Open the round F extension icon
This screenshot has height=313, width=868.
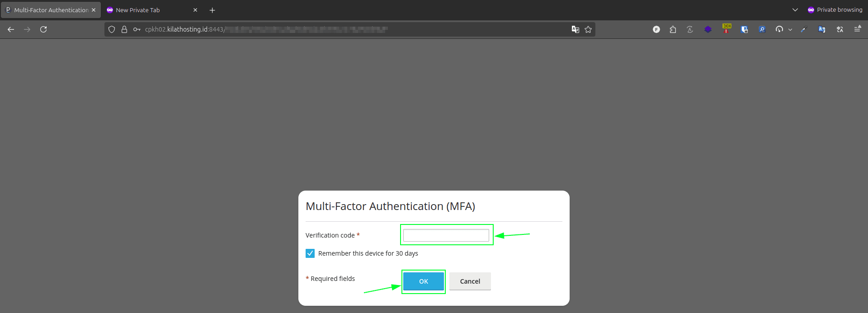(656, 29)
